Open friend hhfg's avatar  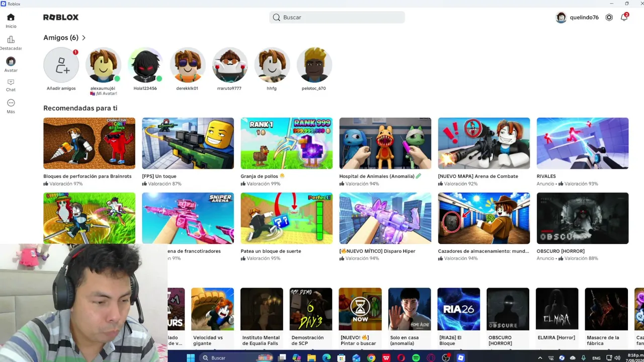[272, 65]
